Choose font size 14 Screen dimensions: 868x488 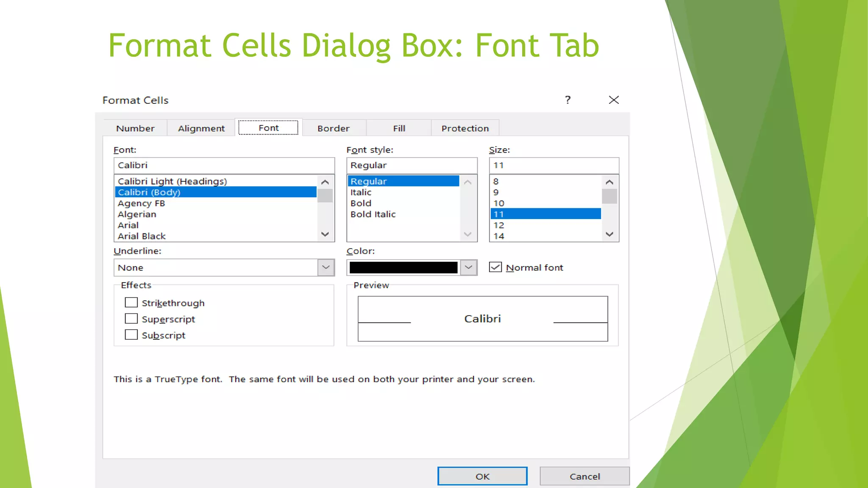pos(546,236)
